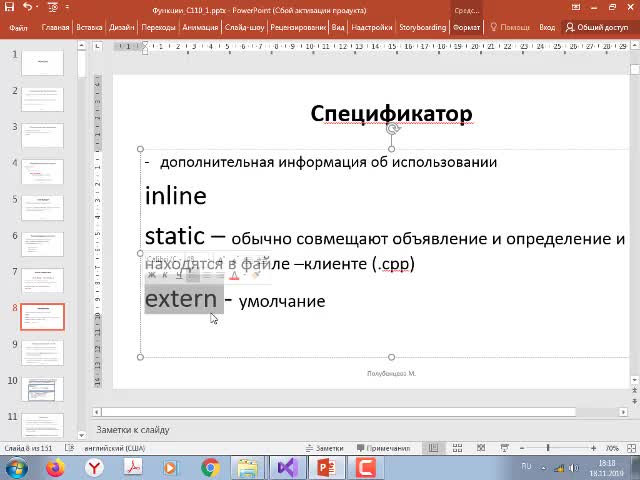
Task: Click the Помощь lightbulb search box
Action: coord(510,27)
